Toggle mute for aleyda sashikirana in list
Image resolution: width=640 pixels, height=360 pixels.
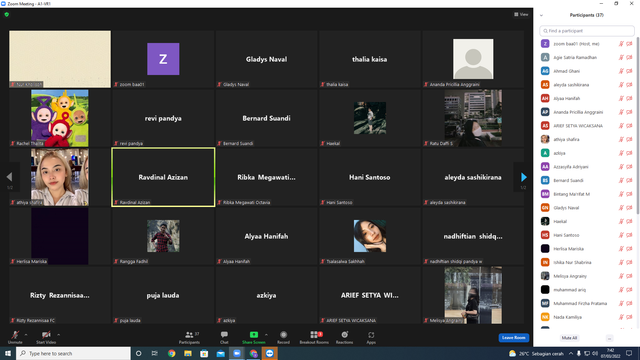[621, 85]
